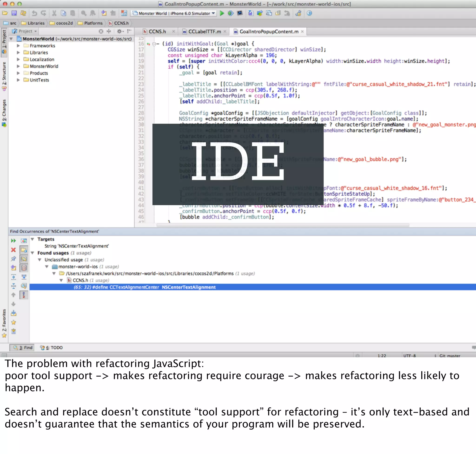Image resolution: width=476 pixels, height=454 pixels.
Task: Expand all usages in find panel
Action: (x=13, y=277)
